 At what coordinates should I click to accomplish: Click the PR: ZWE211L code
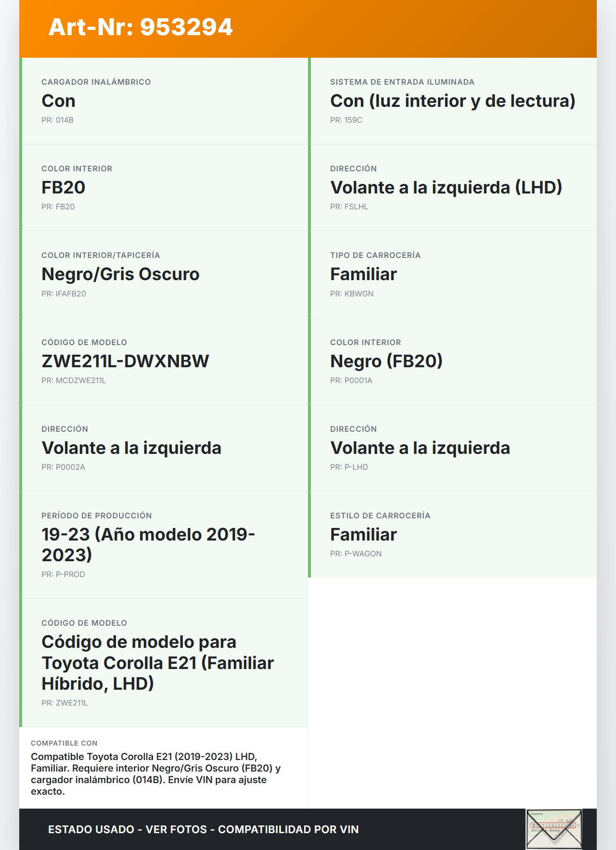coord(64,703)
